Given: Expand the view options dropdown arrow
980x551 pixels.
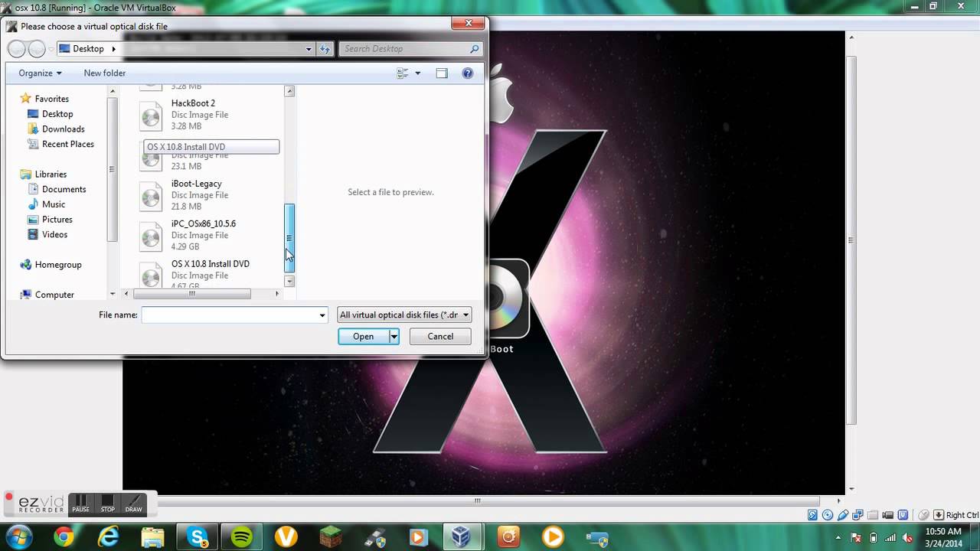Looking at the screenshot, I should click(417, 73).
